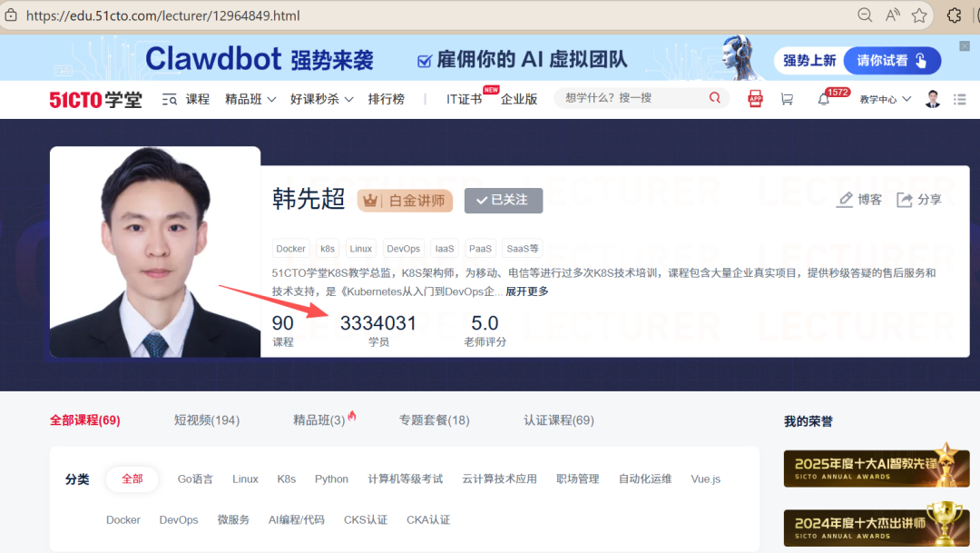Filter courses by Python category
The width and height of the screenshot is (980, 553).
[x=331, y=479]
